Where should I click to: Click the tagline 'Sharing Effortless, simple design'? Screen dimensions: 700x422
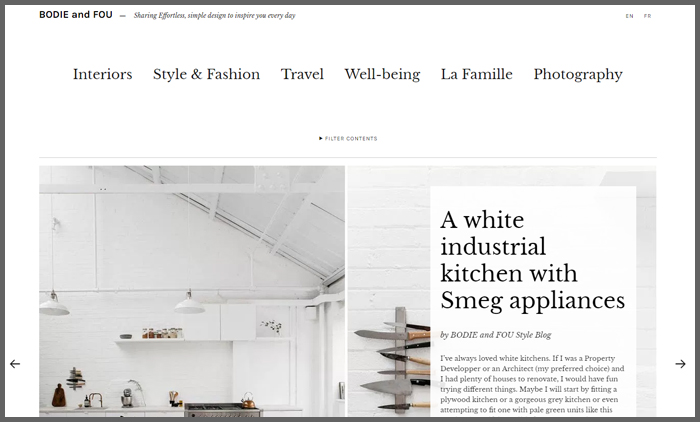[215, 16]
